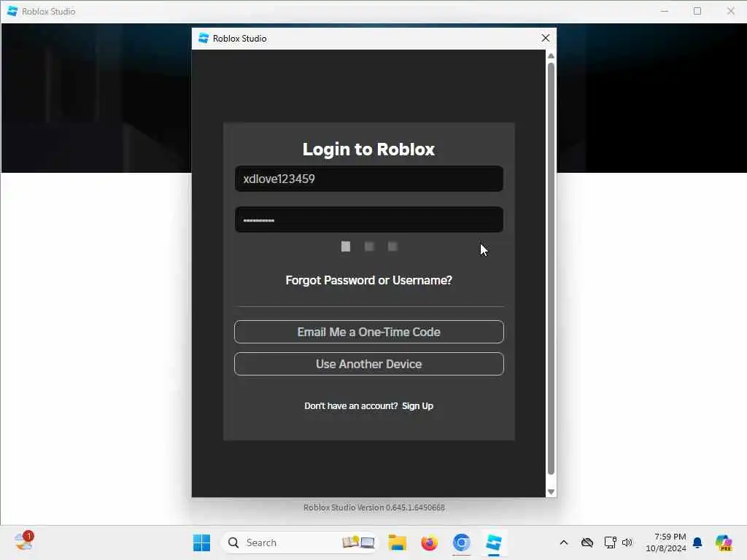The image size is (747, 560).
Task: Open network status tray icon
Action: pos(610,542)
